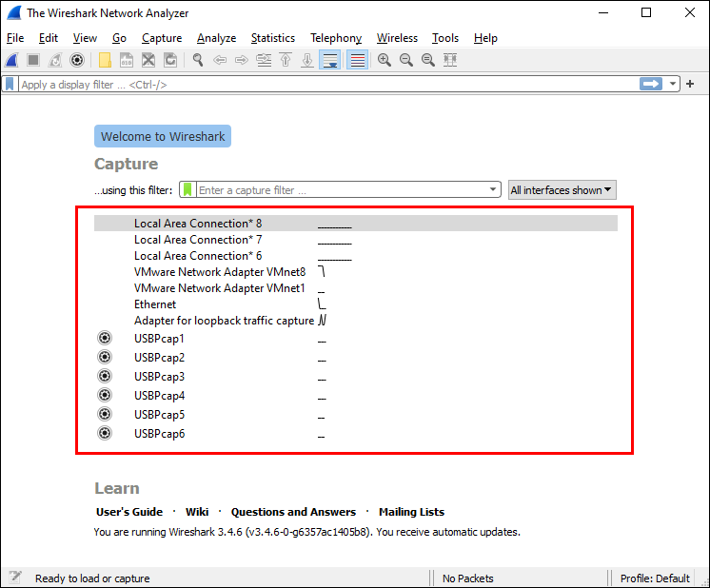Click the gear icon beside USBPcap2
Screen dimensions: 710x588
[x=105, y=357]
